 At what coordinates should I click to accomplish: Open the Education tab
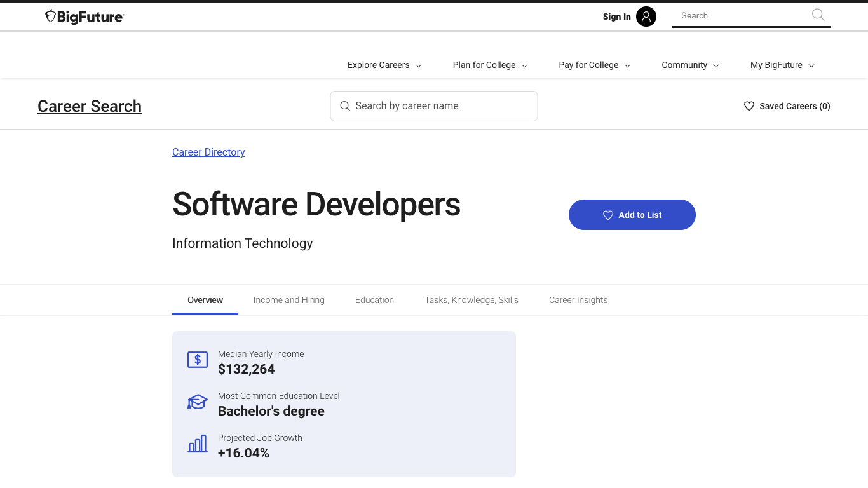coord(375,300)
